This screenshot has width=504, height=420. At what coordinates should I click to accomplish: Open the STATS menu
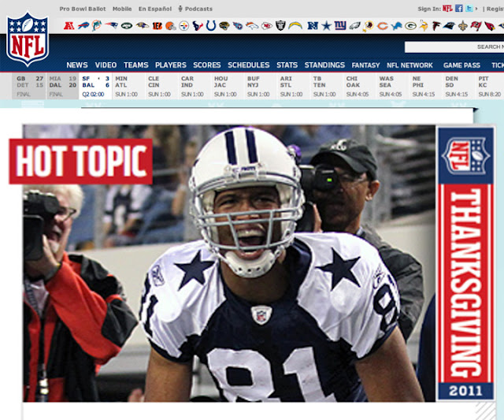pyautogui.click(x=287, y=65)
